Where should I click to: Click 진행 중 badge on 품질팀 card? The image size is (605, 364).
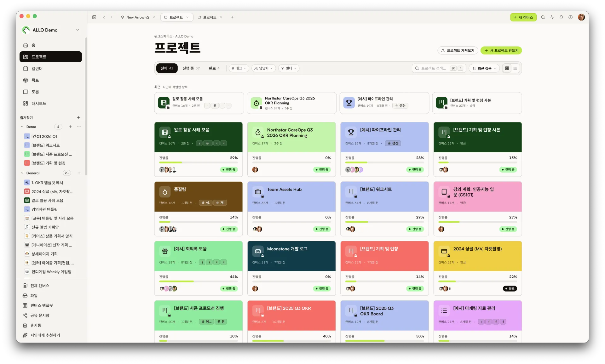coord(229,229)
